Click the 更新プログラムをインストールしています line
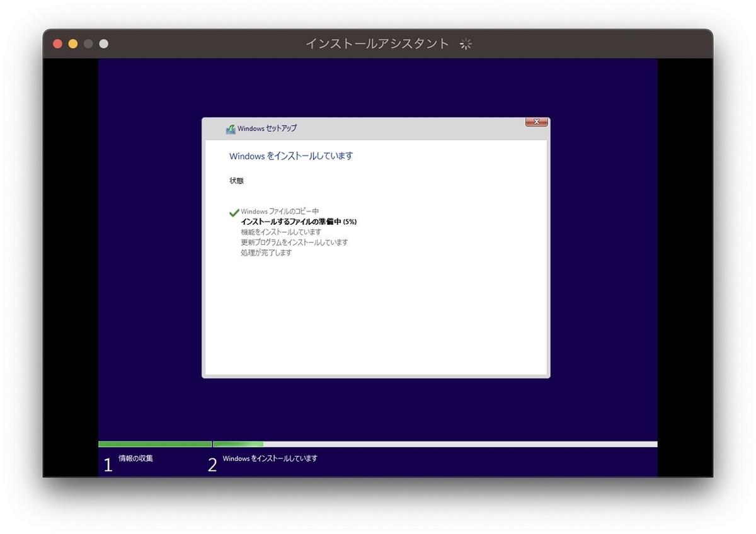756x534 pixels. (x=294, y=242)
